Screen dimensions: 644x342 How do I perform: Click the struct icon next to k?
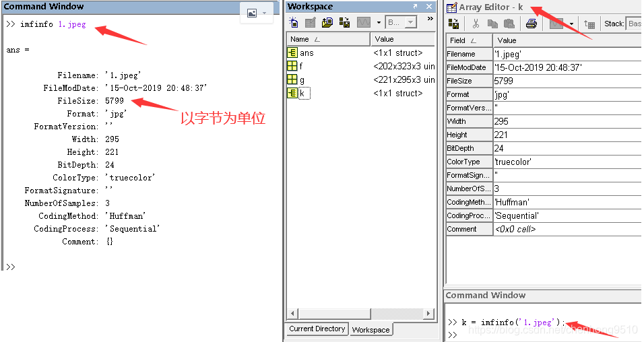point(292,93)
